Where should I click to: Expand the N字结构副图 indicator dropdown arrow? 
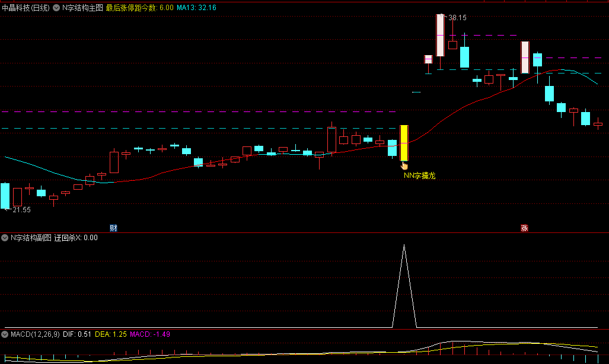5,238
